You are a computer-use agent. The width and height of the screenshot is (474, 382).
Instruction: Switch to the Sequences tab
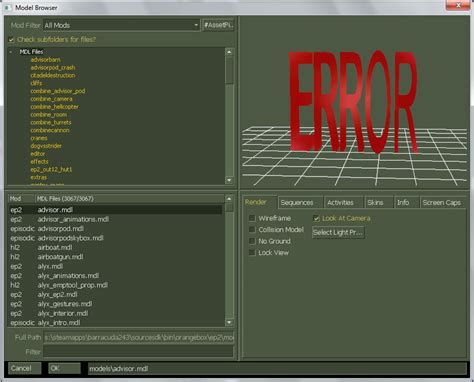pyautogui.click(x=297, y=203)
